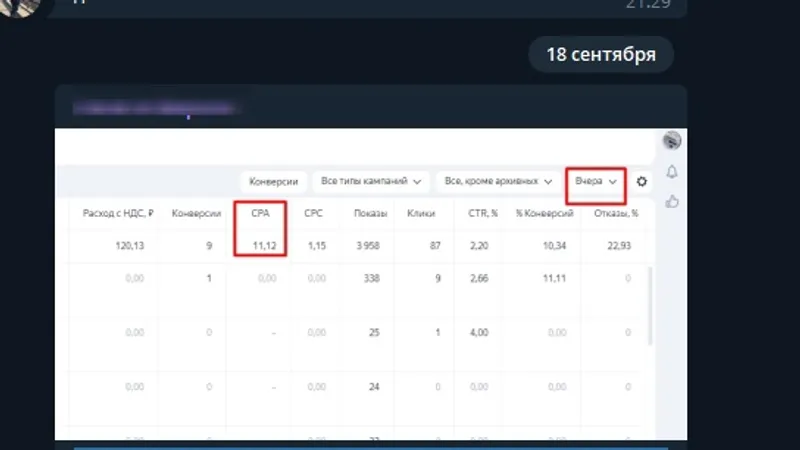The height and width of the screenshot is (450, 800).
Task: Sort by Отказы, % column header
Action: tap(616, 213)
